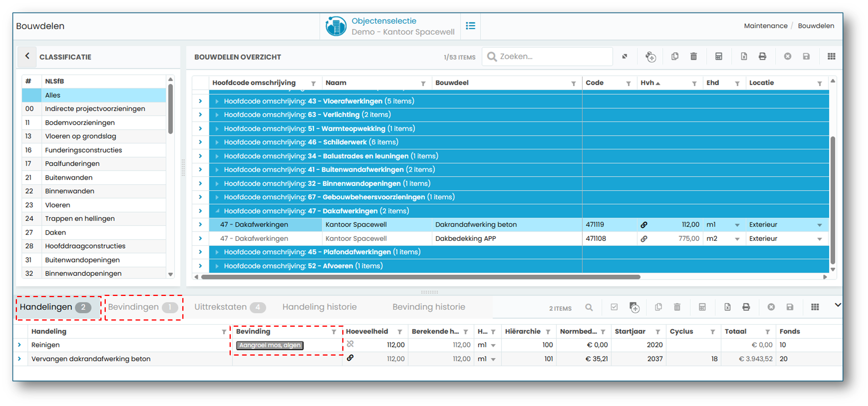Screen dimensions: 868x406
Task: Toggle the checkmark icon in the Handelingen toolbar
Action: click(x=614, y=307)
